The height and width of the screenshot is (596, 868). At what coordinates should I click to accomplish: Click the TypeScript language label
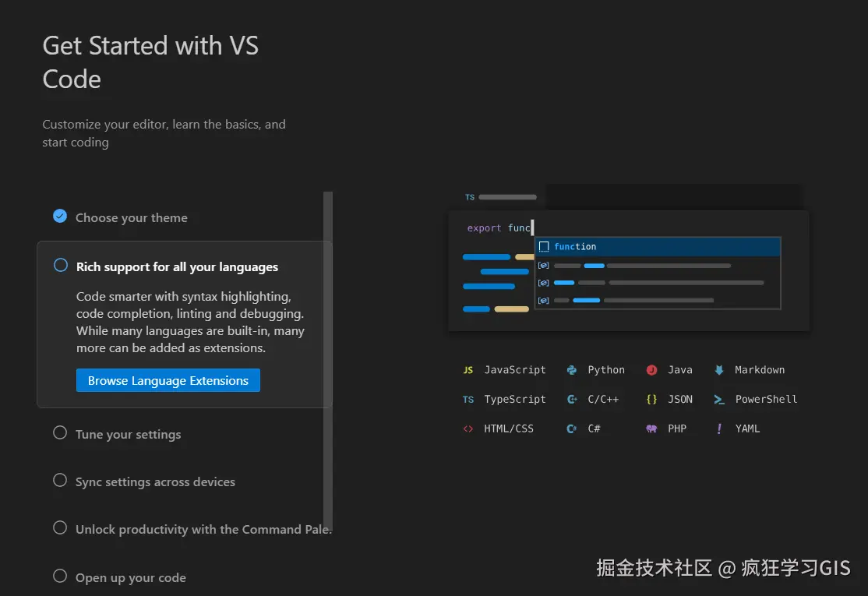pos(515,400)
